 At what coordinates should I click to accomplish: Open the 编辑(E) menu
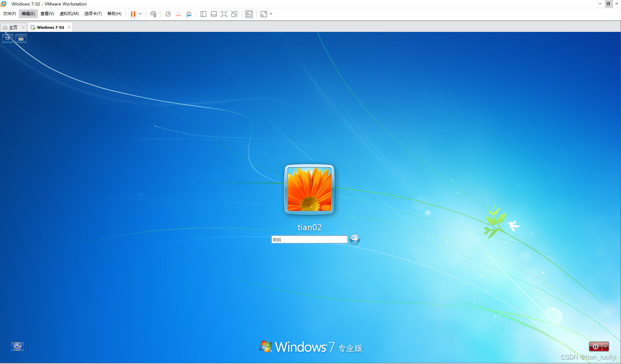tap(28, 14)
